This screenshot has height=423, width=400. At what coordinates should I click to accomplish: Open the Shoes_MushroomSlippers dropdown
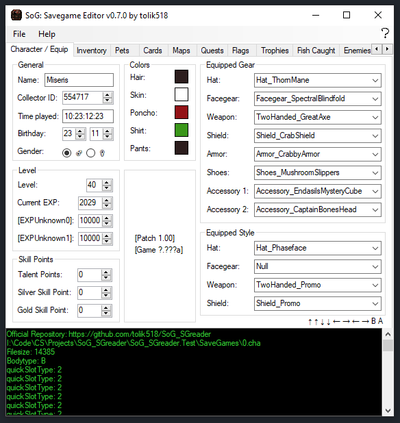(375, 173)
